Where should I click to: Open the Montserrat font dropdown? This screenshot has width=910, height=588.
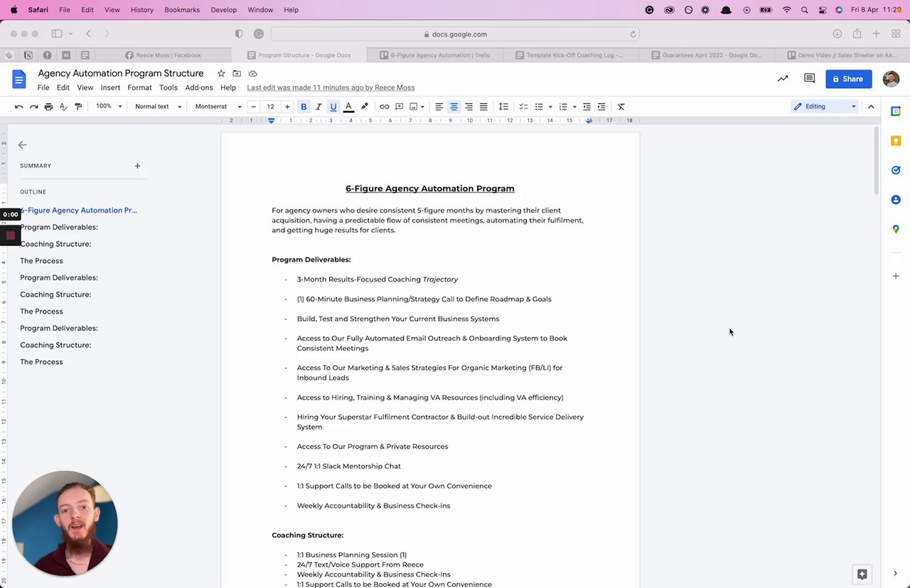[x=218, y=107]
